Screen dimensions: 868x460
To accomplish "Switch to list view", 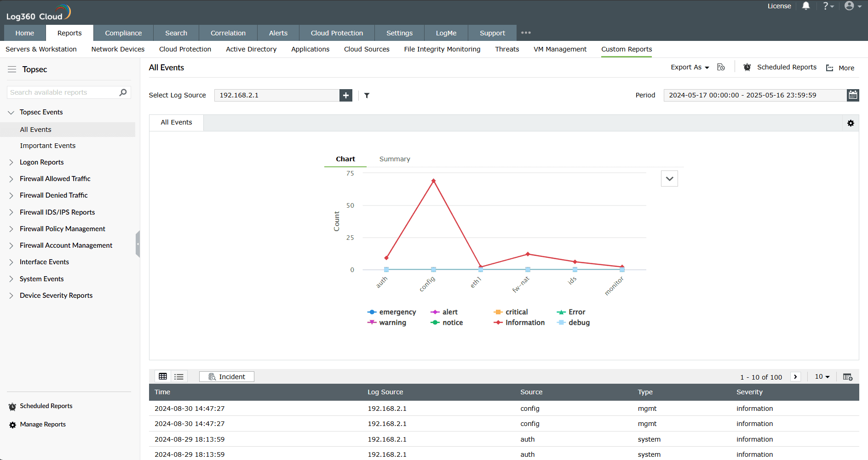I will [179, 377].
